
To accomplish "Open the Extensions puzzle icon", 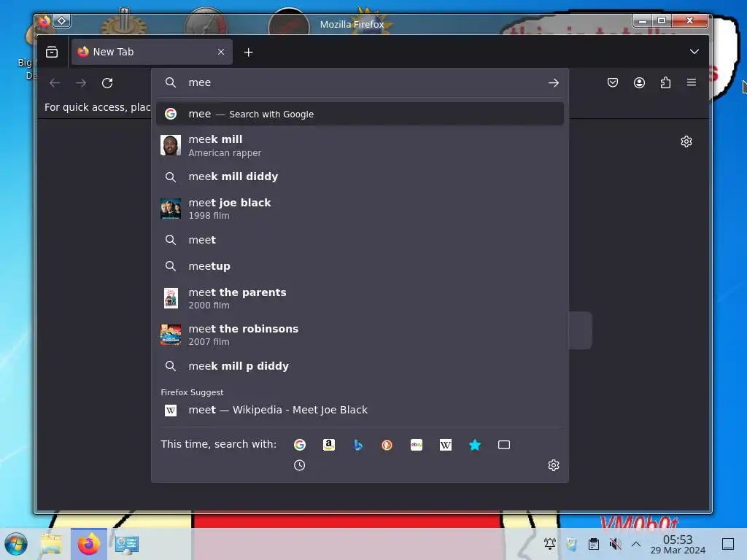I will pyautogui.click(x=665, y=83).
